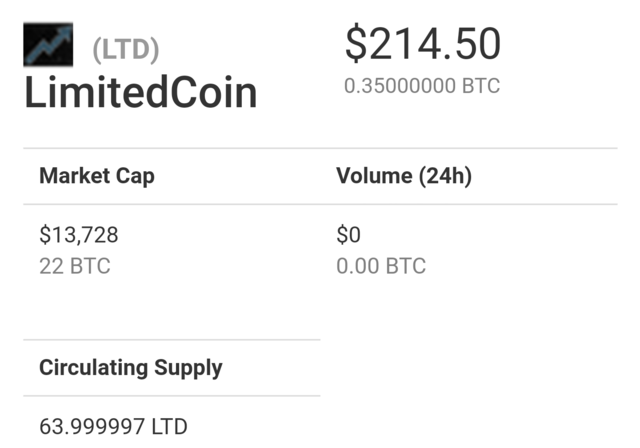This screenshot has width=640, height=448.
Task: Select the $13,728 market cap value
Action: (x=79, y=235)
